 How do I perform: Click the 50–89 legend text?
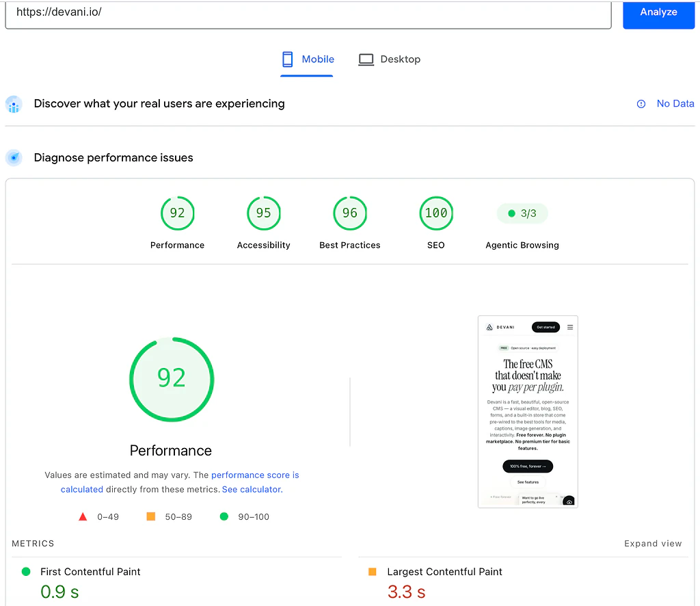[x=178, y=516]
